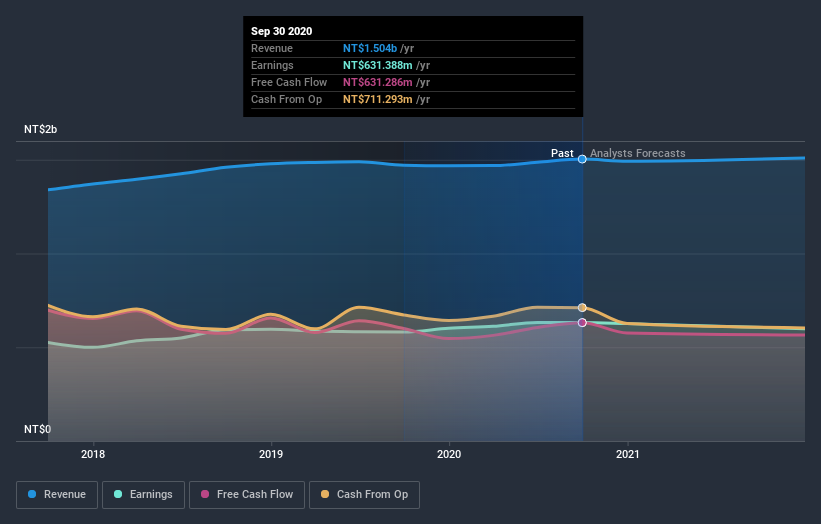
Task: Toggle the Free Cash Flow legend series
Action: click(247, 495)
